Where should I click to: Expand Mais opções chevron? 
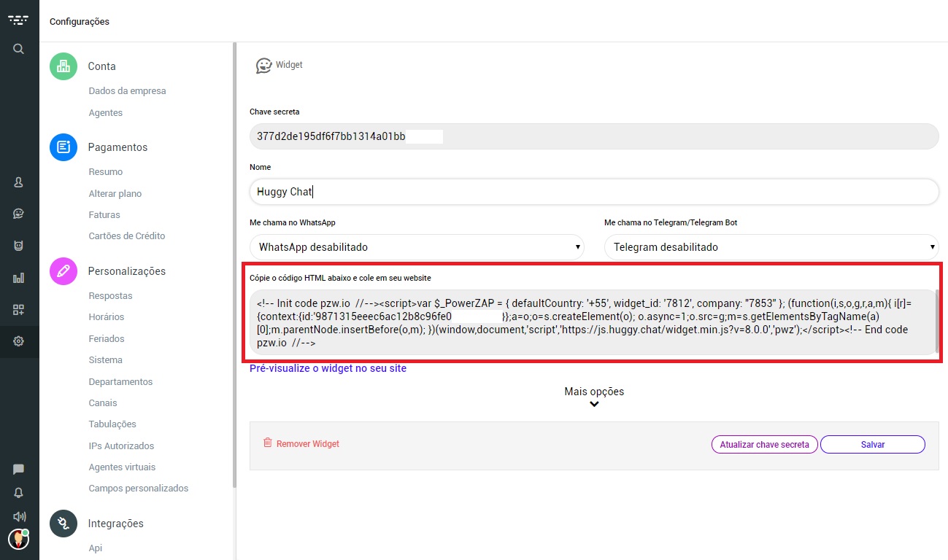(595, 404)
